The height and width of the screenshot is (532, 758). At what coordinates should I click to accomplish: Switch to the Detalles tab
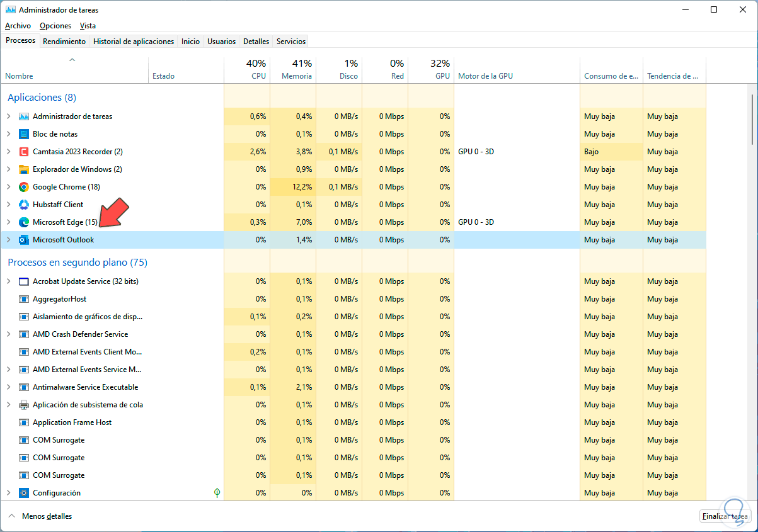pos(256,42)
